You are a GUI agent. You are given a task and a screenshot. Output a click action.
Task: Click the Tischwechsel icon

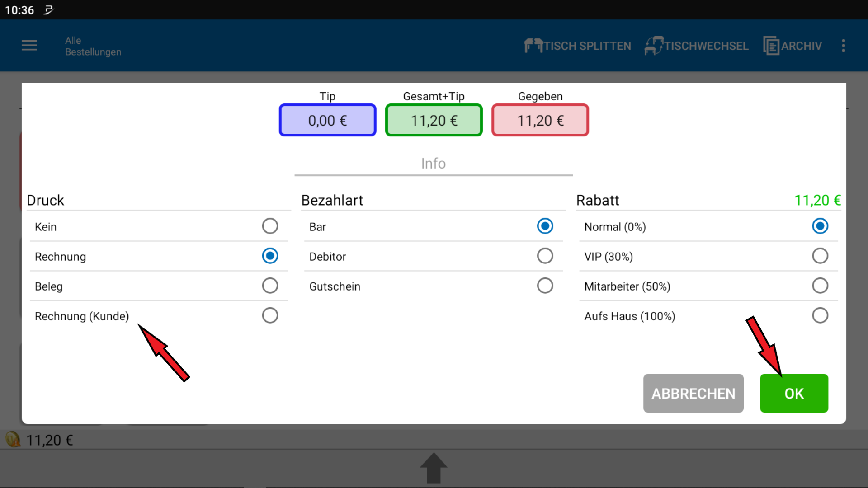point(654,46)
